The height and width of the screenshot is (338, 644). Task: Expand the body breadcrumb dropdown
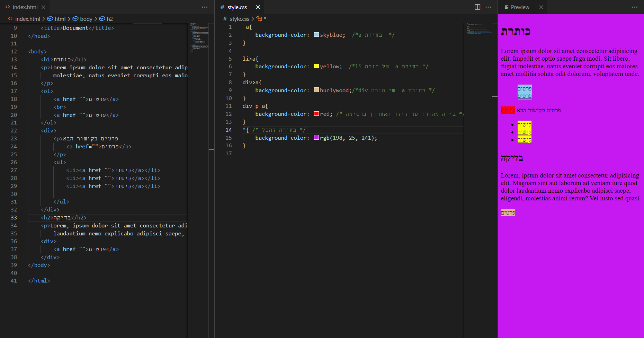pyautogui.click(x=86, y=19)
